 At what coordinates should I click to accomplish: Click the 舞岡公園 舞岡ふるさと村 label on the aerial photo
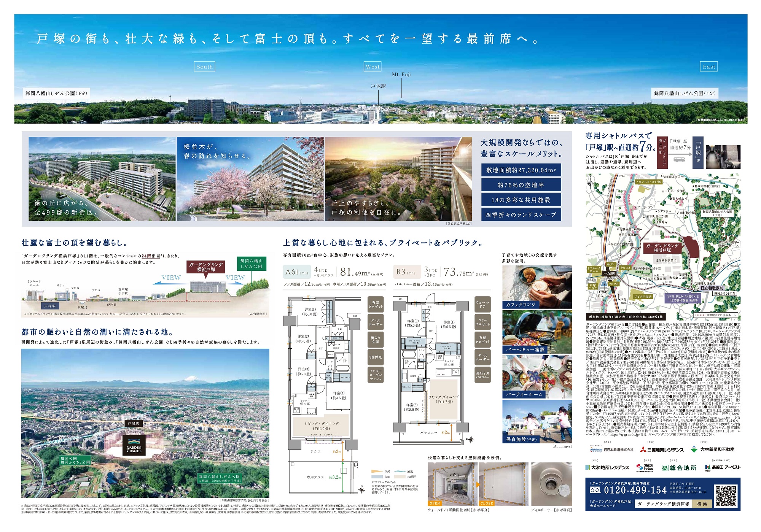75,461
